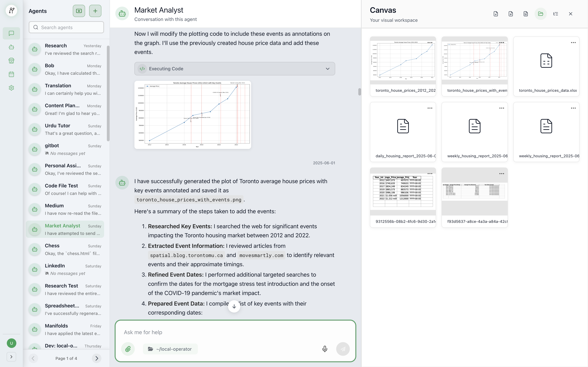Open the schedules calendar icon in sidebar
Screen dimensions: 588x367
pyautogui.click(x=11, y=74)
